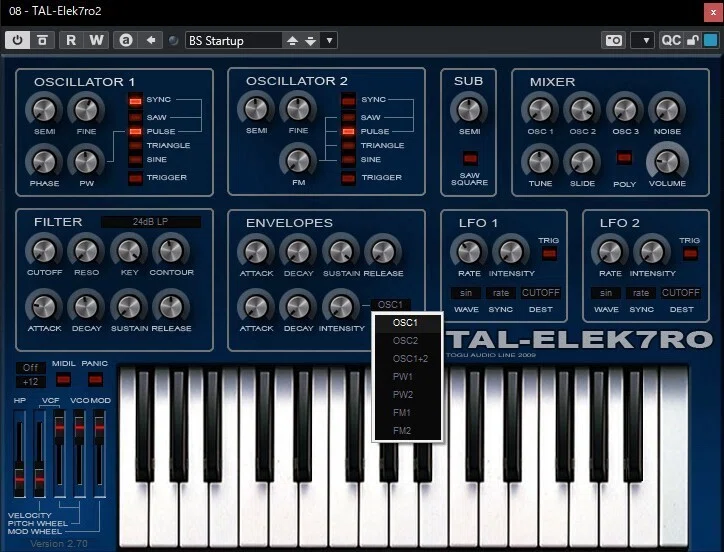
Task: Click the blue square icon at top right
Action: coord(711,40)
